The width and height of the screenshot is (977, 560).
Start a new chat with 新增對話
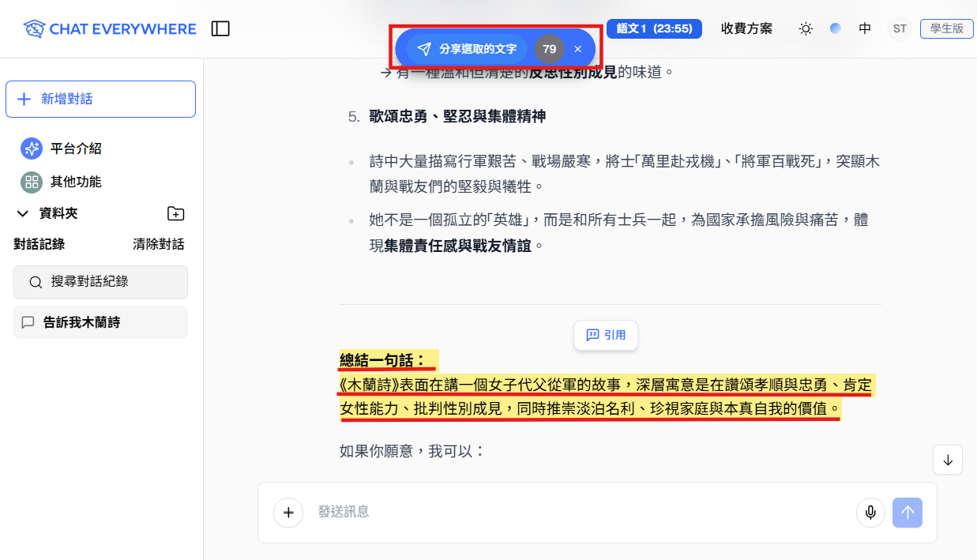(100, 99)
